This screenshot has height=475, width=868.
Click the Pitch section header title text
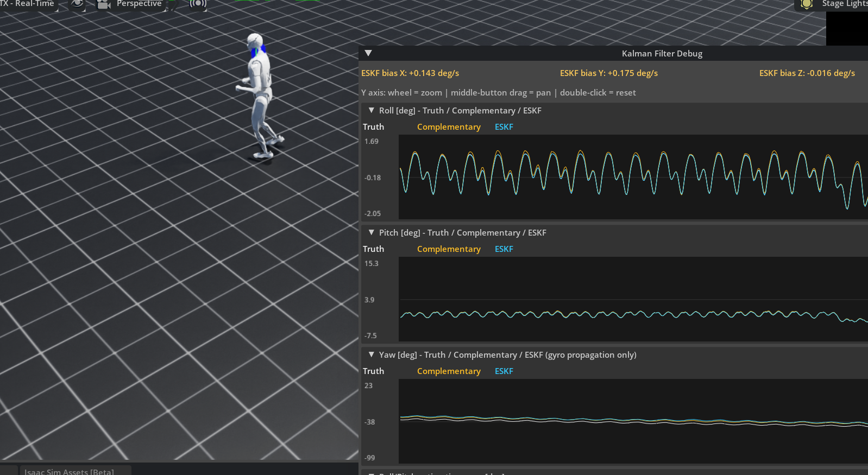tap(463, 233)
